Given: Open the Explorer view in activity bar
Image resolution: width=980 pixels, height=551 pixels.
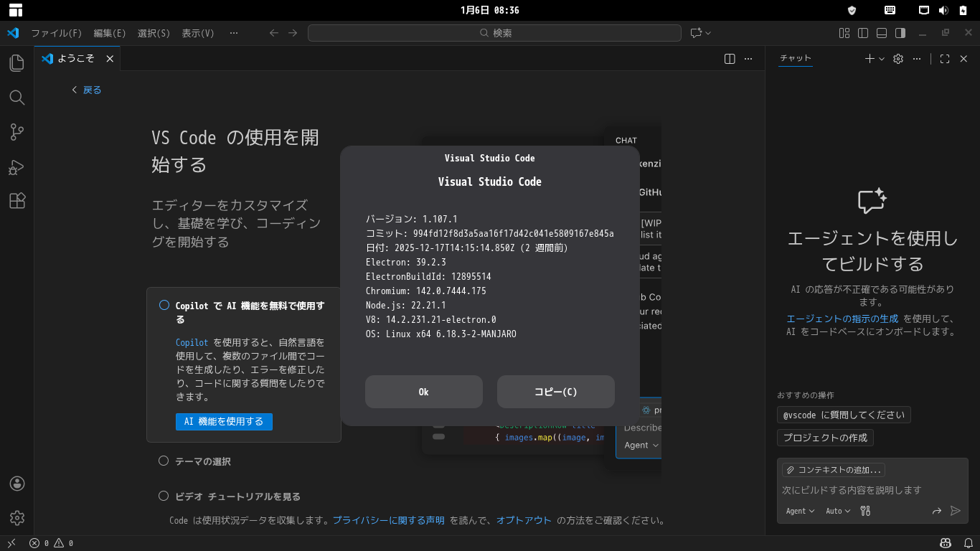Looking at the screenshot, I should point(17,63).
